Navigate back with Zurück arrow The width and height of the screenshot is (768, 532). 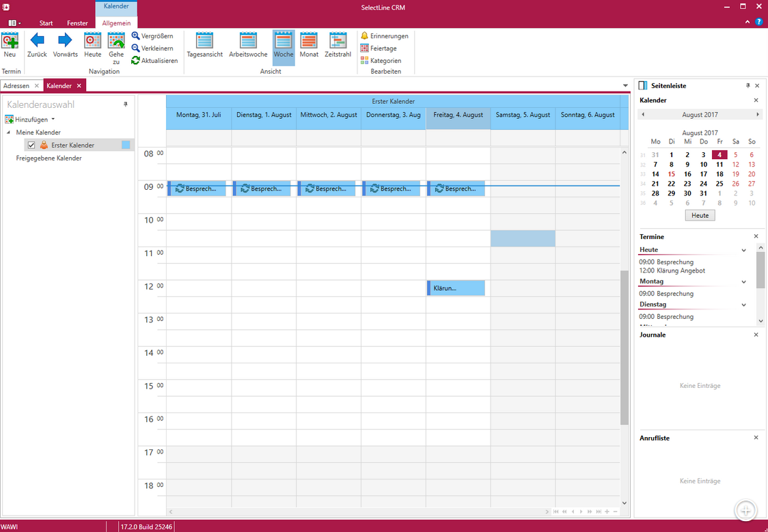point(37,41)
